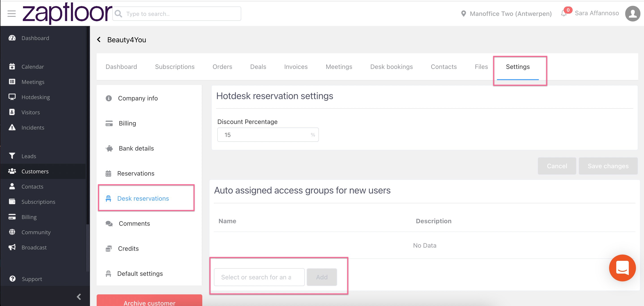Click the Description column header
644x306 pixels.
[433, 221]
